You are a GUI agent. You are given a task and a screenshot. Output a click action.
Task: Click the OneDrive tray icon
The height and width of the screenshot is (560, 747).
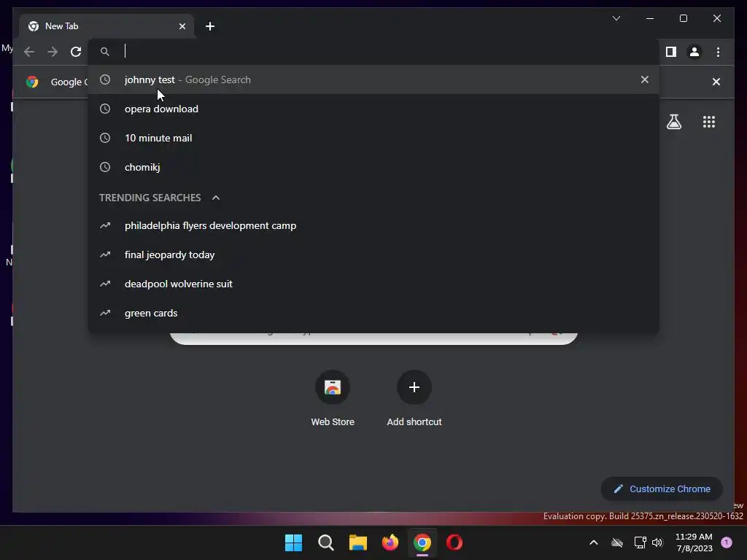(617, 542)
